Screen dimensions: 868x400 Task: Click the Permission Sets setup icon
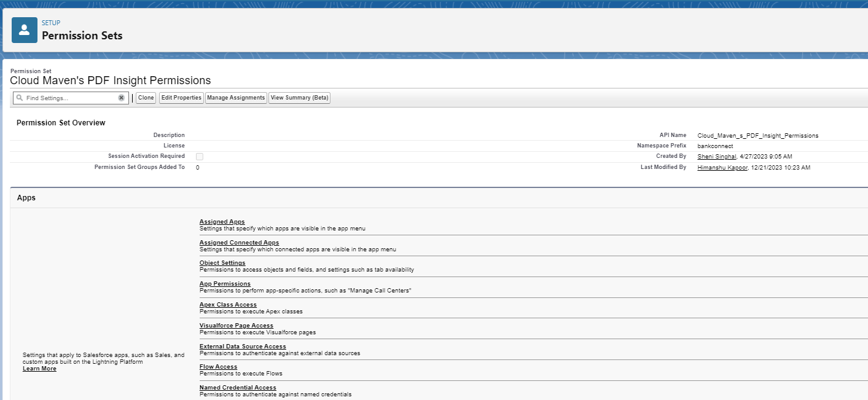[x=25, y=30]
